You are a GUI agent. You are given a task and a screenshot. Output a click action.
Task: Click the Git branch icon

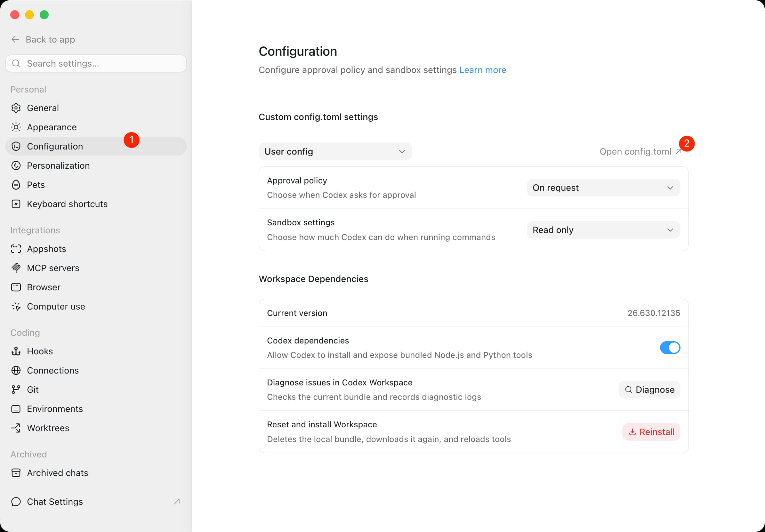point(16,390)
